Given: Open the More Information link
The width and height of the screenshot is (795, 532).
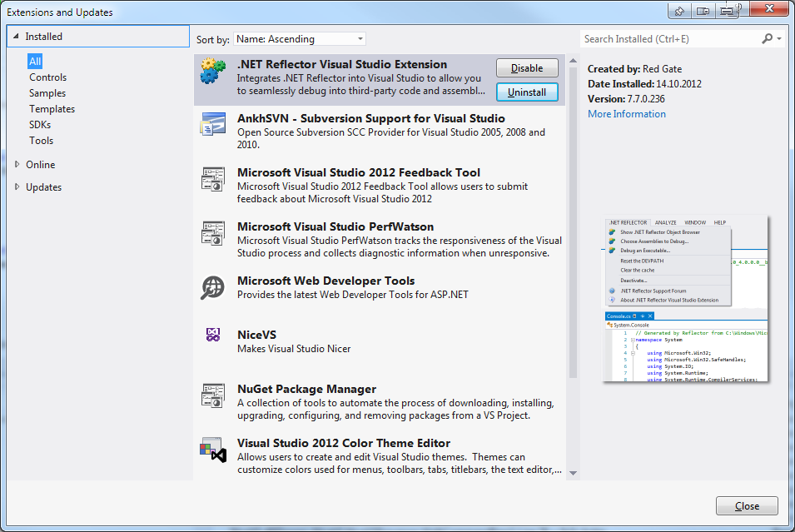Looking at the screenshot, I should (x=626, y=114).
